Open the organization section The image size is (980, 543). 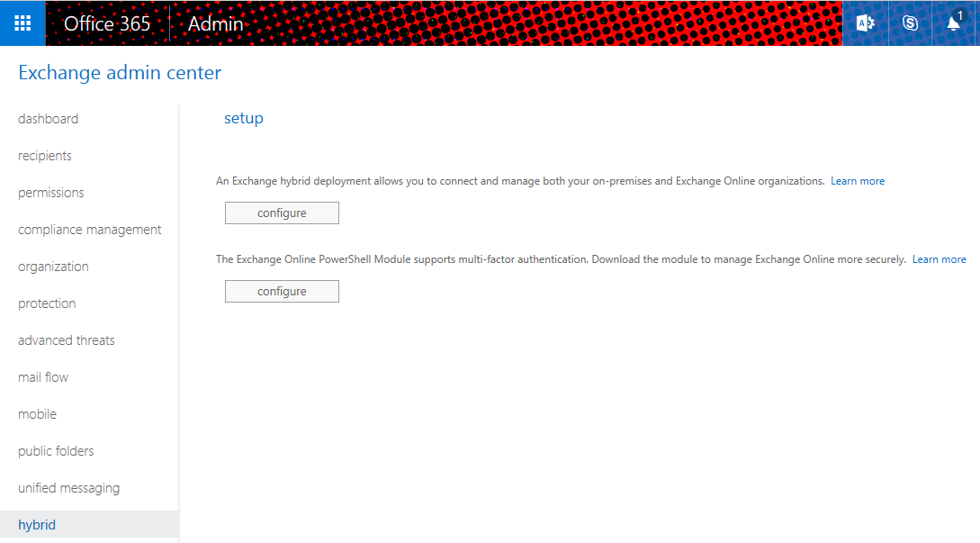click(x=52, y=266)
